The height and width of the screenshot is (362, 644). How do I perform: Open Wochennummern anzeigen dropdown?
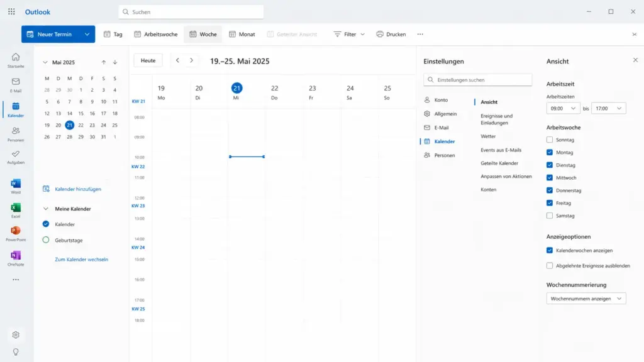tap(586, 299)
